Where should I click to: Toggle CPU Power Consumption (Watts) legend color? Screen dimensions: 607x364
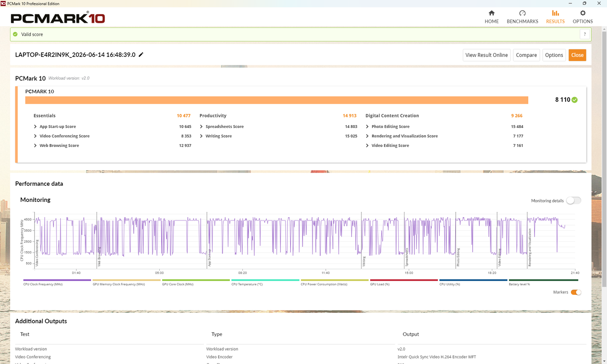click(335, 280)
